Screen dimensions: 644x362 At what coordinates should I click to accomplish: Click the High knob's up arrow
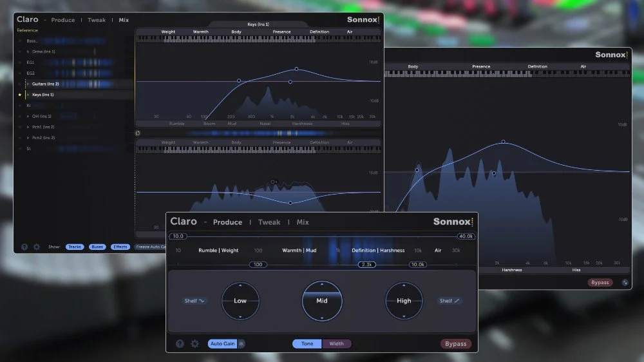tap(404, 285)
